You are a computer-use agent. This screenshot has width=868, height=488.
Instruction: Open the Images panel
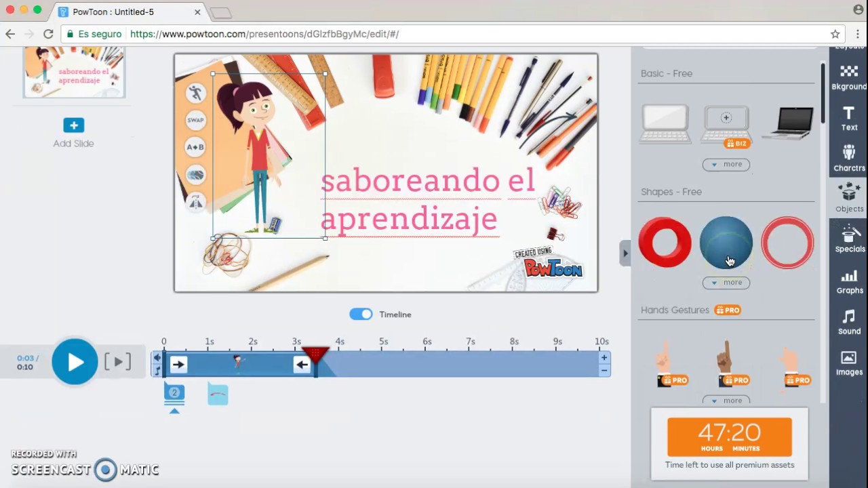[x=849, y=363]
